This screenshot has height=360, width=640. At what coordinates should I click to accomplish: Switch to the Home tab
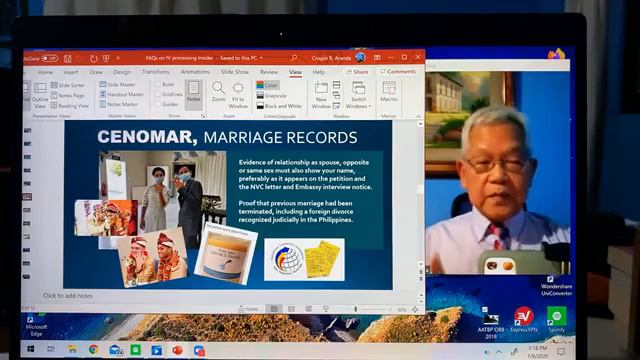tap(45, 72)
